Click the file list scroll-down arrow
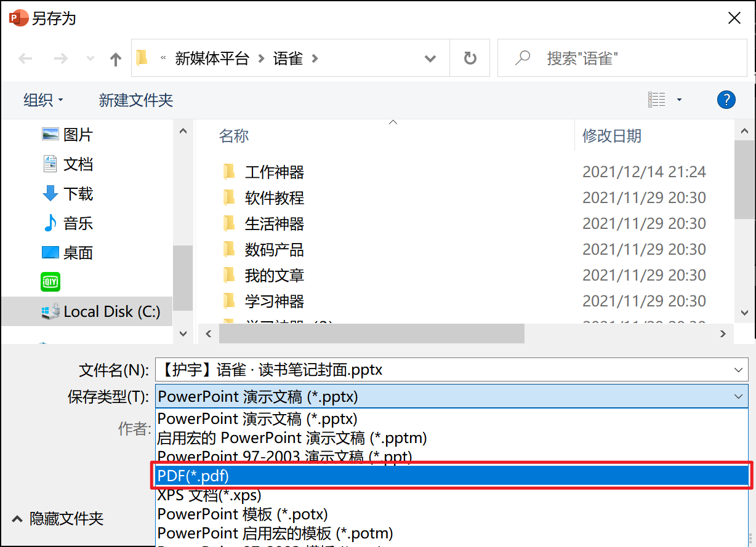Screen dimensions: 756x547 coord(745,313)
